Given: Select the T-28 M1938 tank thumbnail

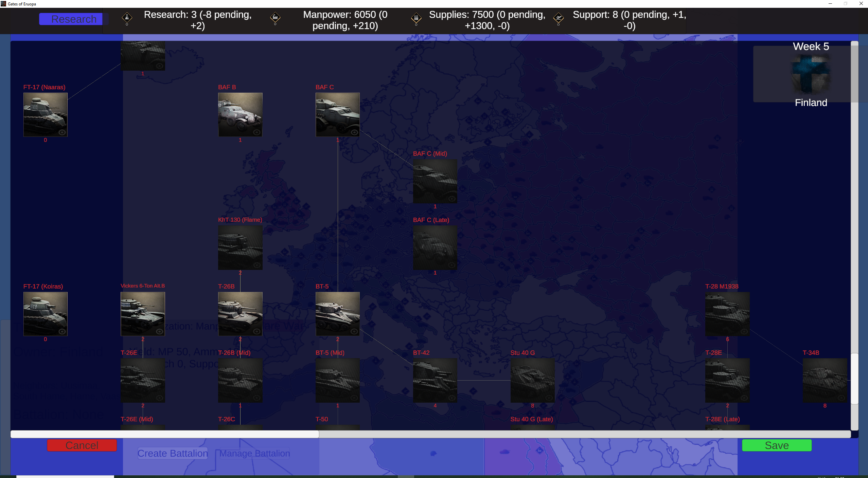Looking at the screenshot, I should (727, 314).
